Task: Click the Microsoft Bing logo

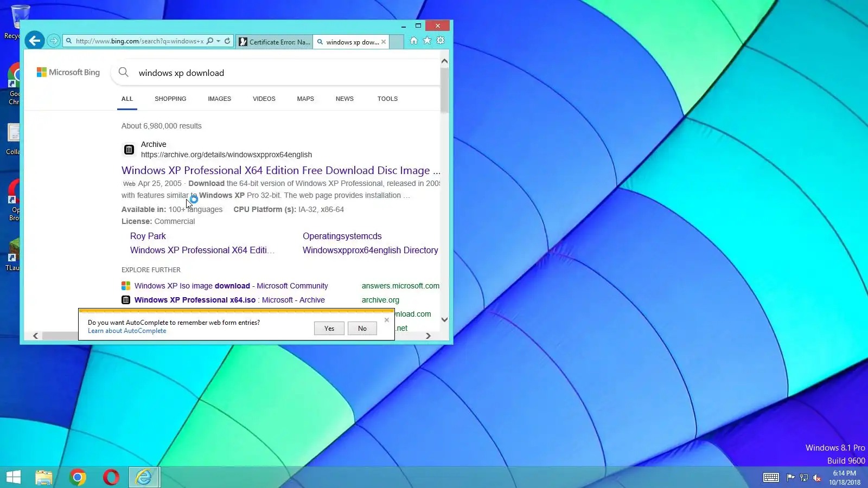Action: [68, 72]
